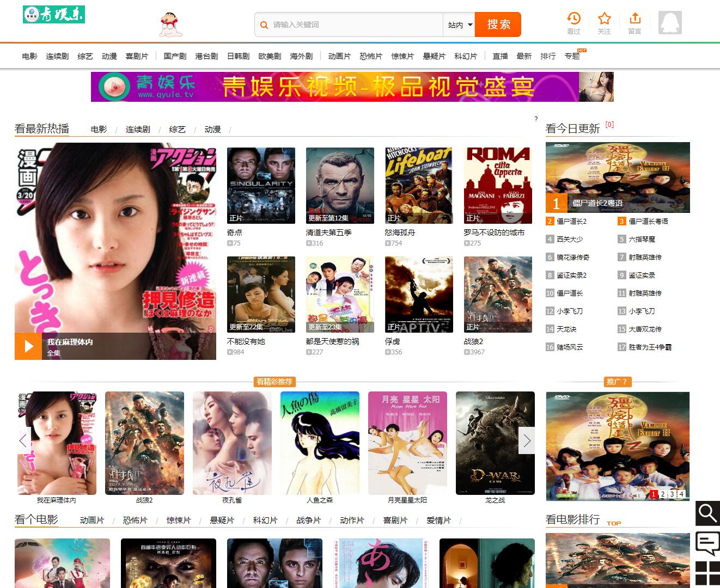The image size is (720, 588).
Task: Open 海外剧 in the navigation bar
Action: tap(301, 56)
